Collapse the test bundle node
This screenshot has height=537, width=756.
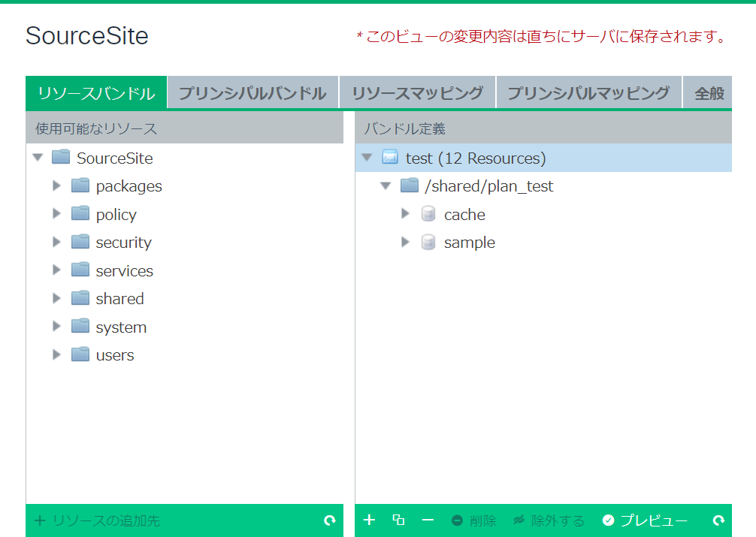point(367,158)
